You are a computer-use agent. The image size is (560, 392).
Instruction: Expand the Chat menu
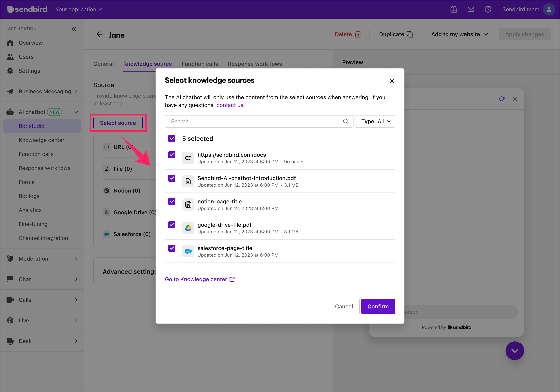(x=42, y=279)
